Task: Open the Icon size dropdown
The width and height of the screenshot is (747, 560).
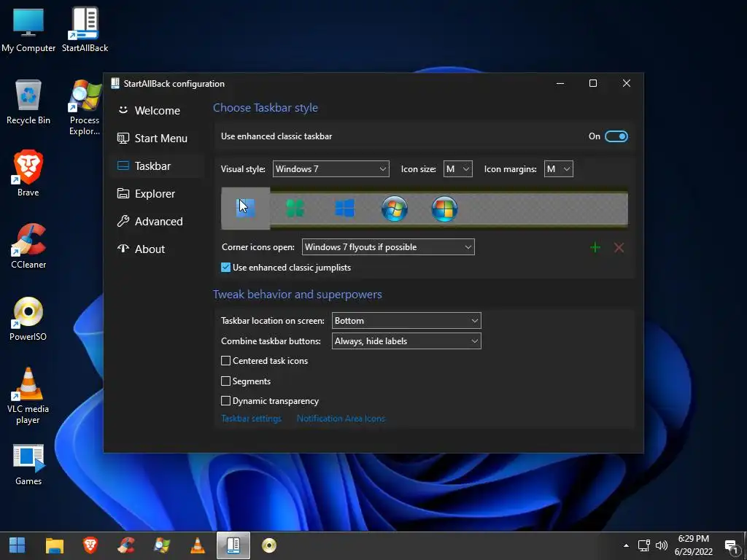Action: (458, 169)
